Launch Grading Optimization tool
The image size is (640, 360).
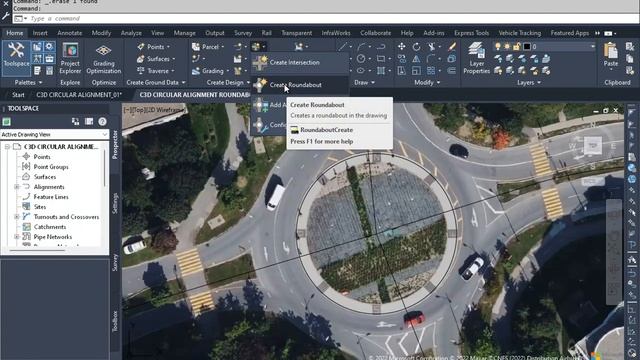(103, 58)
